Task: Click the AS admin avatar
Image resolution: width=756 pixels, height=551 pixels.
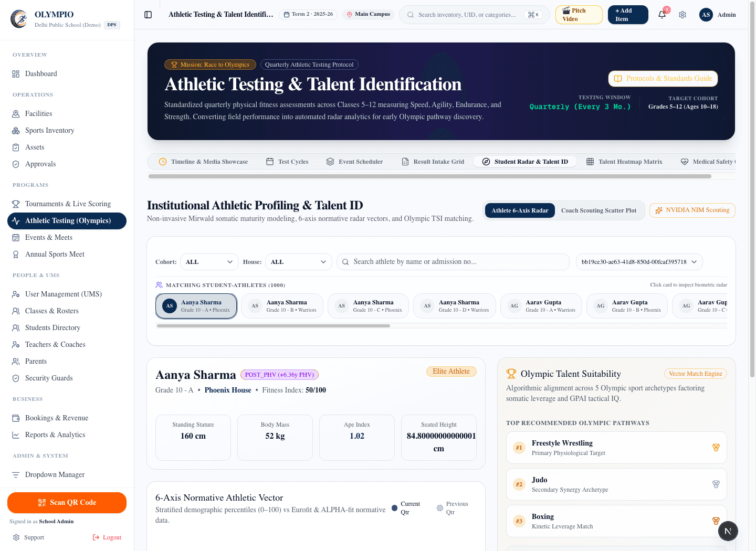Action: point(706,15)
